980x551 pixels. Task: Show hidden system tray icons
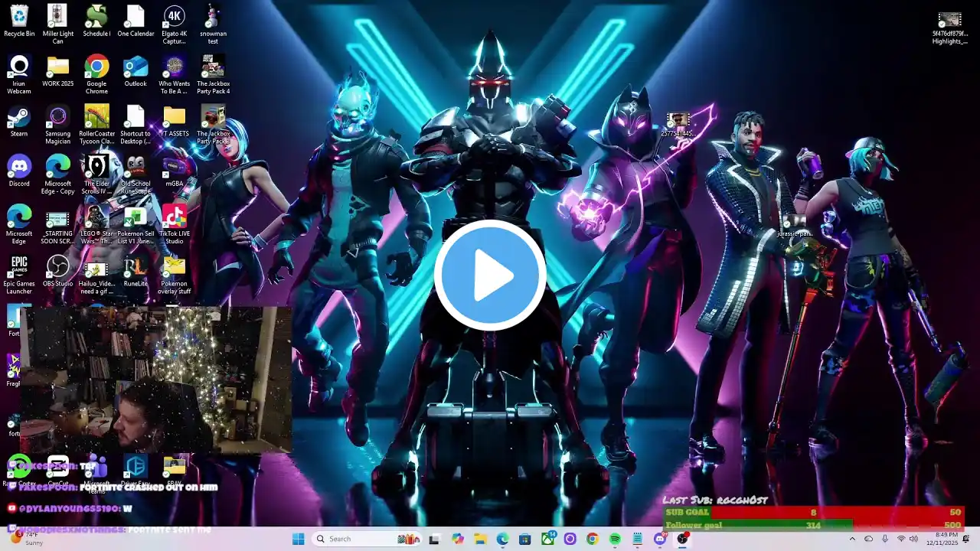pyautogui.click(x=852, y=539)
